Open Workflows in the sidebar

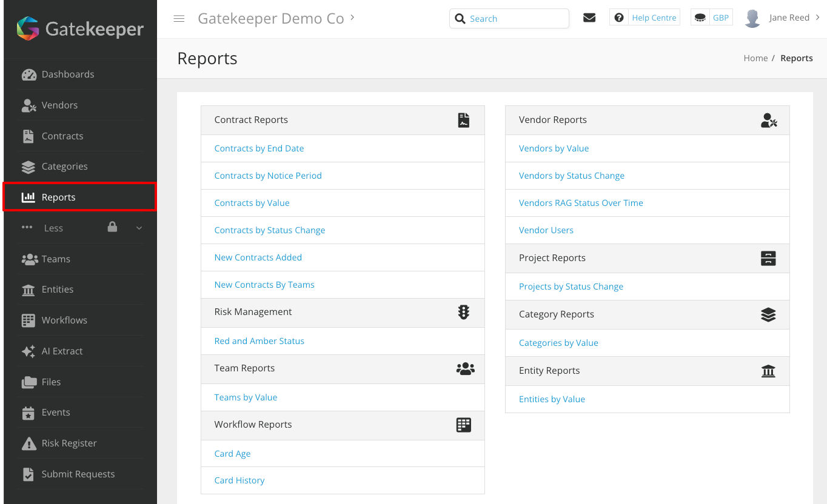(x=64, y=320)
